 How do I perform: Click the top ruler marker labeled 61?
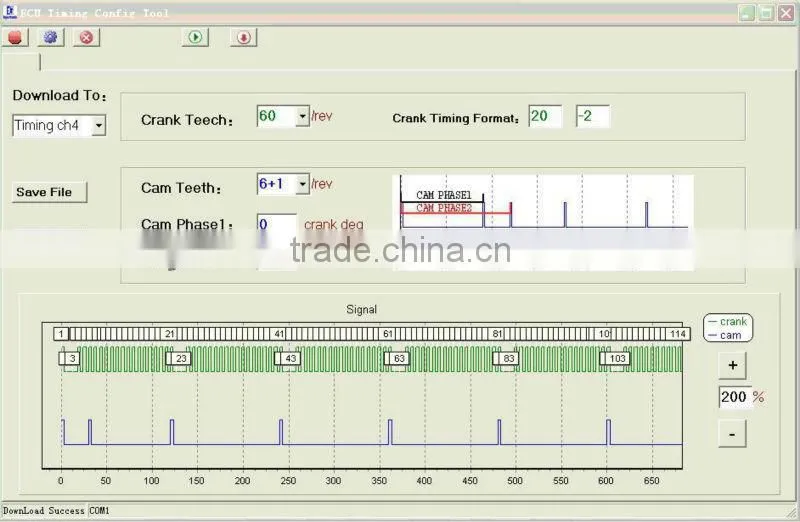[388, 334]
